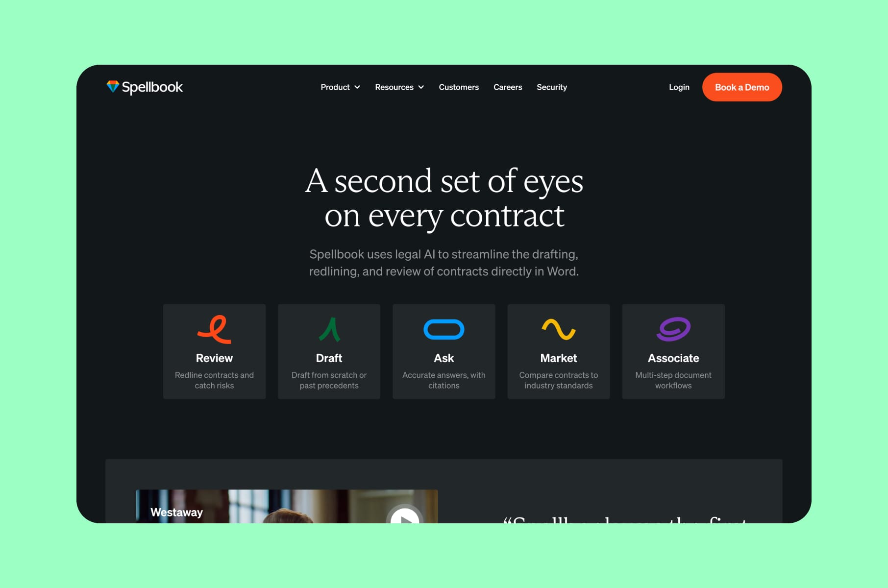The width and height of the screenshot is (888, 588).
Task: Open the Product menu
Action: tap(341, 87)
